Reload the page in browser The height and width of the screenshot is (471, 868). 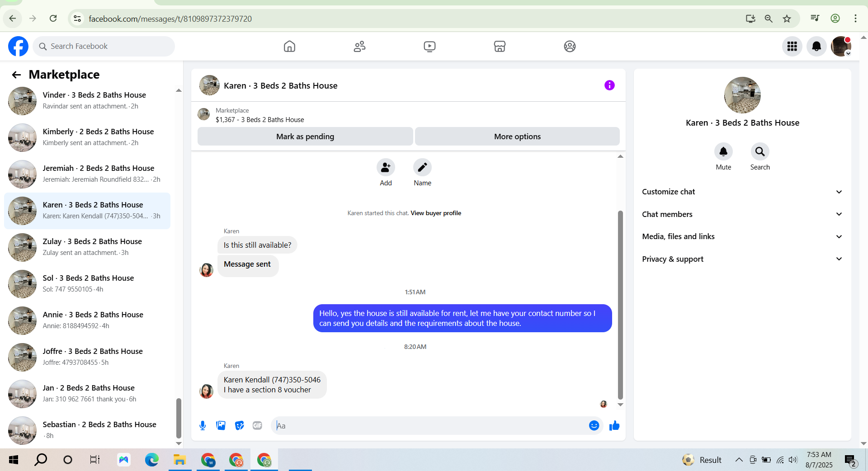53,19
